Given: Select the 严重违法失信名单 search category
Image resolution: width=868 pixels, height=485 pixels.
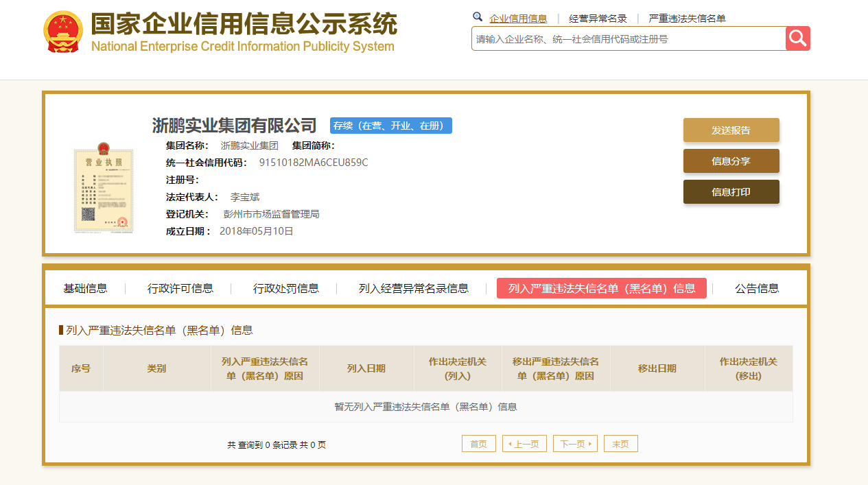Looking at the screenshot, I should [x=687, y=19].
